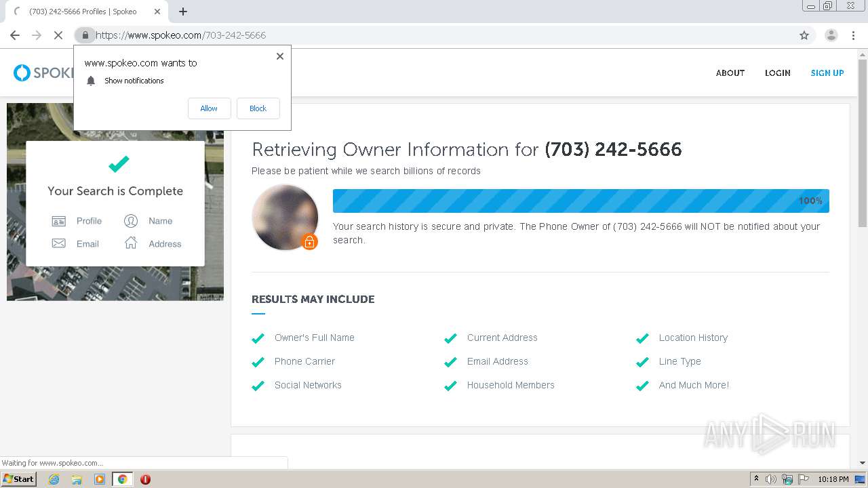Image resolution: width=868 pixels, height=488 pixels.
Task: Click the action center flag icon
Action: (x=804, y=479)
